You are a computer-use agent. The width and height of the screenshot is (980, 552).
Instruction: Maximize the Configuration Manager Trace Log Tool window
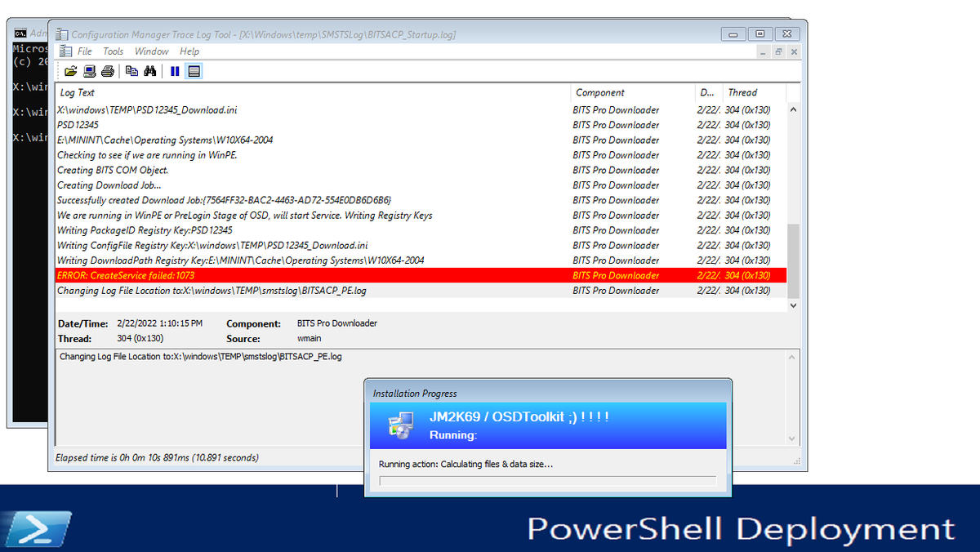(759, 33)
